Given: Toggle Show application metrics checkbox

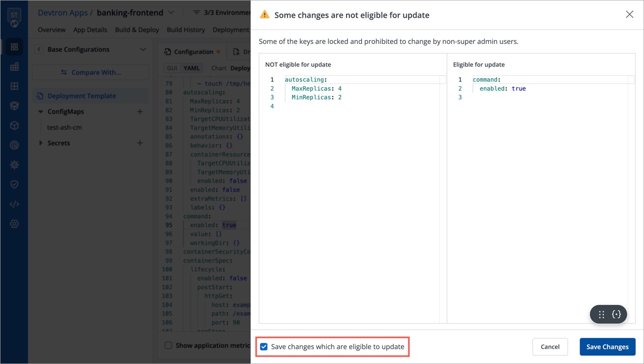Looking at the screenshot, I should 168,345.
